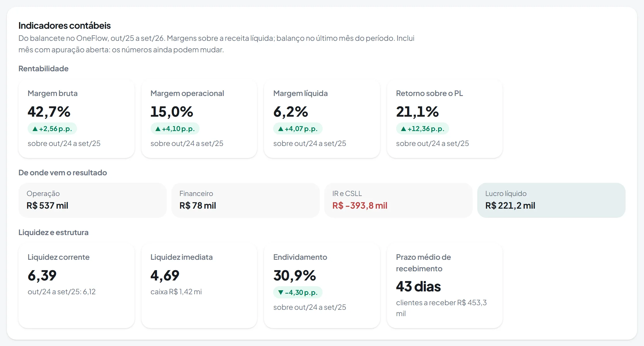Click the +4,10 p.p. badge
Screen dimensions: 644x346
175,128
